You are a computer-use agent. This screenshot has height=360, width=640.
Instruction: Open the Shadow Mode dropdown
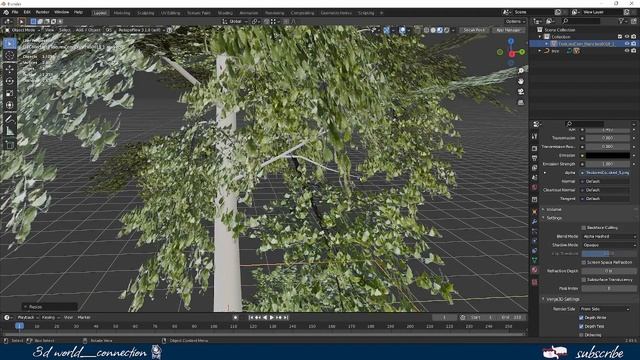[608, 245]
